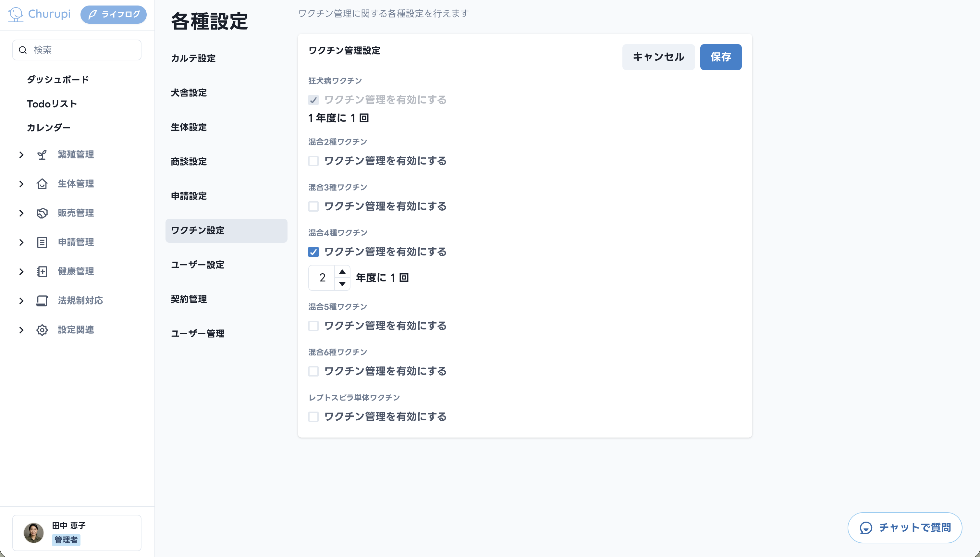Viewport: 980px width, 557px height.
Task: Enable 混合2種ワクチン management checkbox
Action: 313,161
